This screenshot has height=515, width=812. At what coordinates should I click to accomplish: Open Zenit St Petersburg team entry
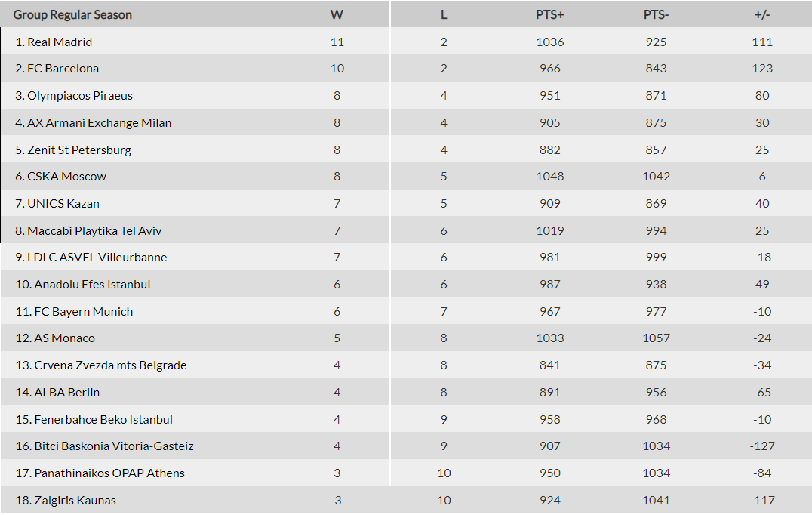79,150
